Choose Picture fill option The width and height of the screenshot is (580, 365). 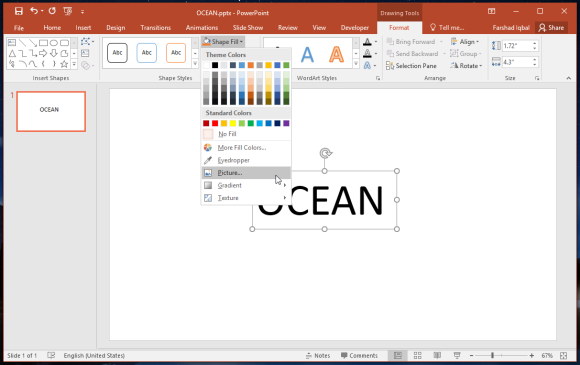point(246,173)
